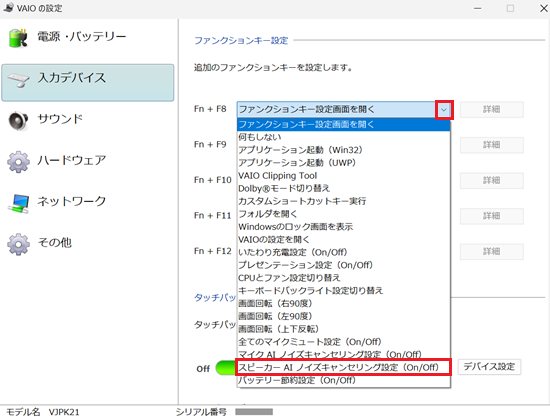Viewport: 550px width, 417px height.
Task: Click the デバイス設定 button
Action: (x=489, y=367)
